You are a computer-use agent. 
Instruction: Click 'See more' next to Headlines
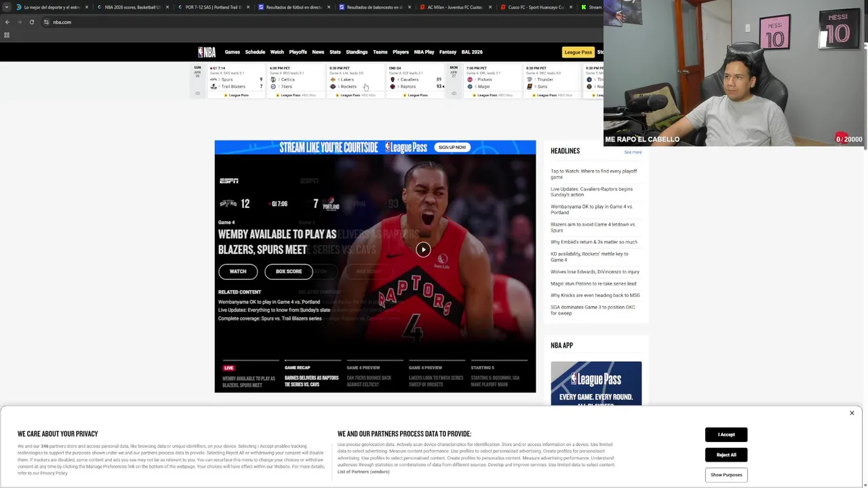pyautogui.click(x=633, y=152)
